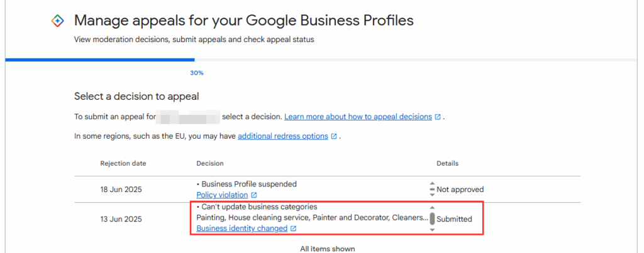Click scroll-down arrow in the Submitted row

(432, 230)
